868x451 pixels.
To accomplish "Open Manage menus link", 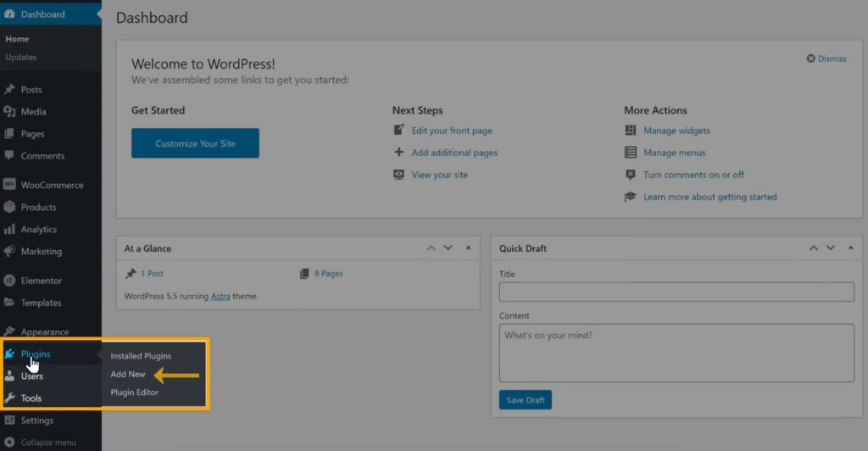I will click(674, 153).
